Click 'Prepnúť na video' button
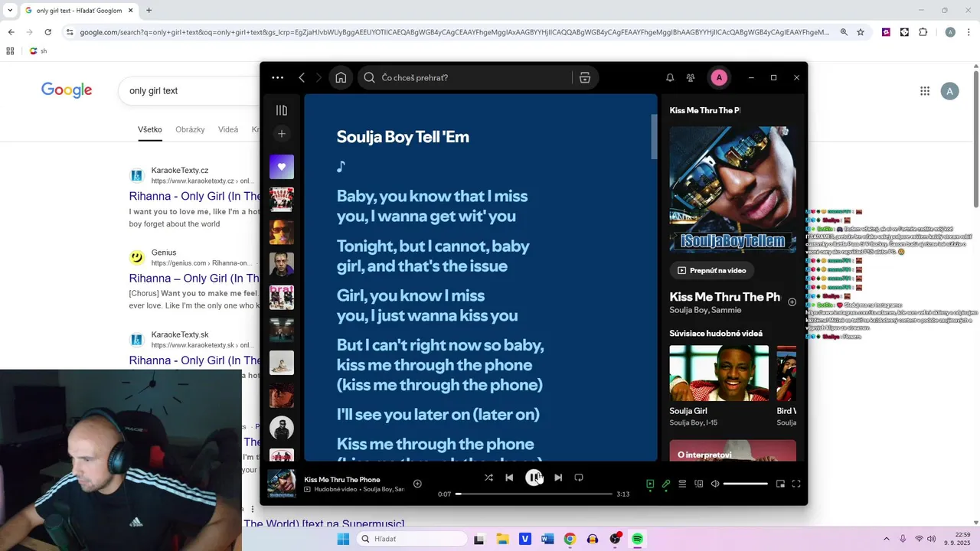980x551 pixels. (x=712, y=270)
